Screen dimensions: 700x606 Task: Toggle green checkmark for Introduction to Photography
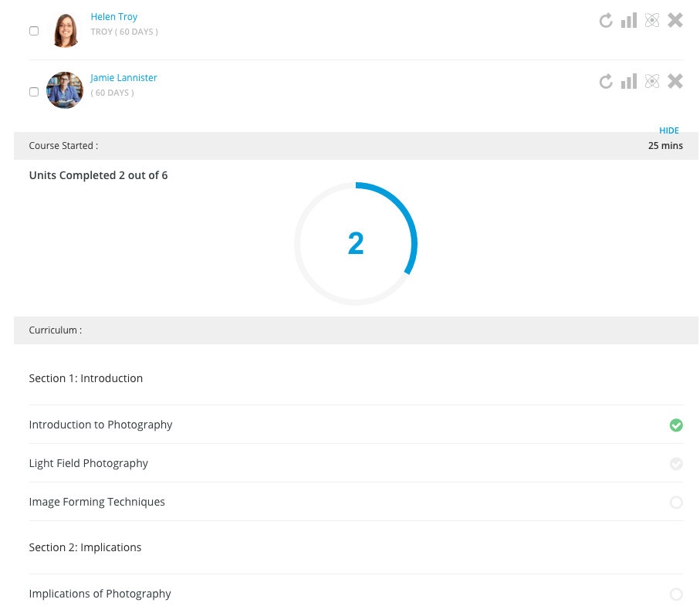point(676,425)
